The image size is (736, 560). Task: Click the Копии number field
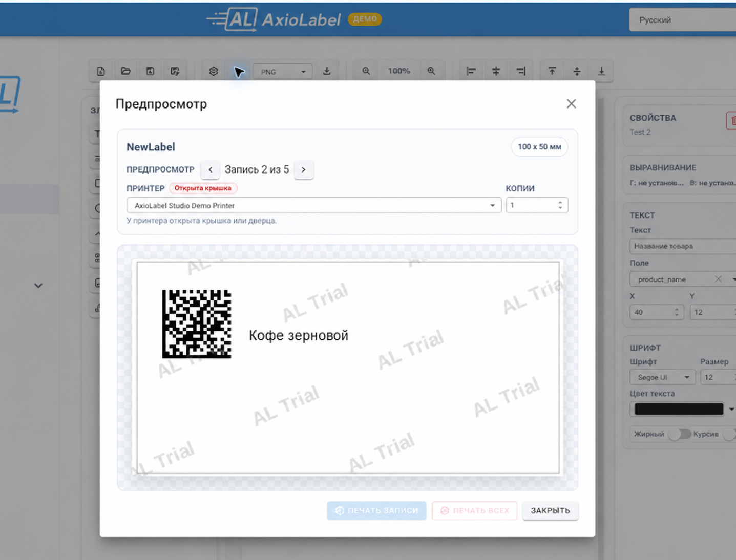coord(537,205)
